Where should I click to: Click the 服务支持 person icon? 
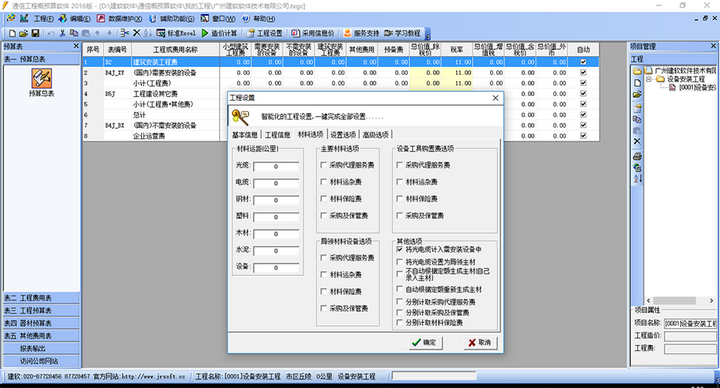point(347,33)
